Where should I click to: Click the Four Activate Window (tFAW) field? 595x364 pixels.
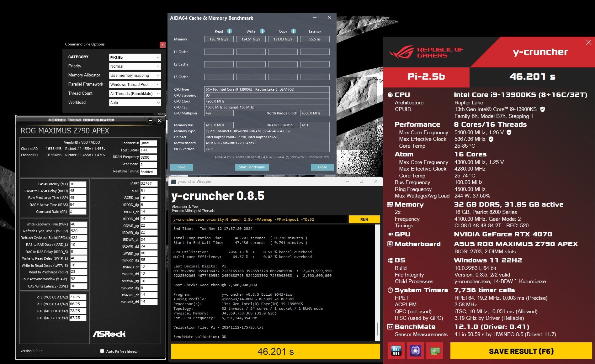tap(78, 279)
